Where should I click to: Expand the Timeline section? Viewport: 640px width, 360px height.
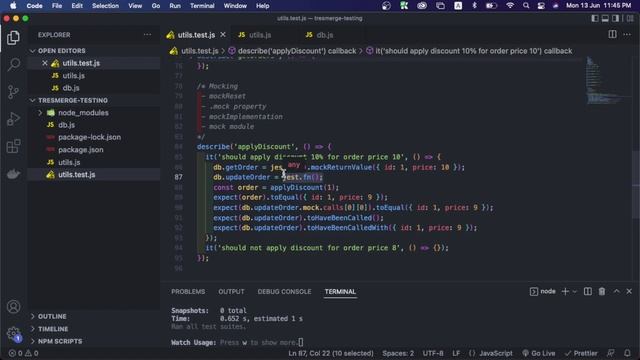tap(53, 329)
